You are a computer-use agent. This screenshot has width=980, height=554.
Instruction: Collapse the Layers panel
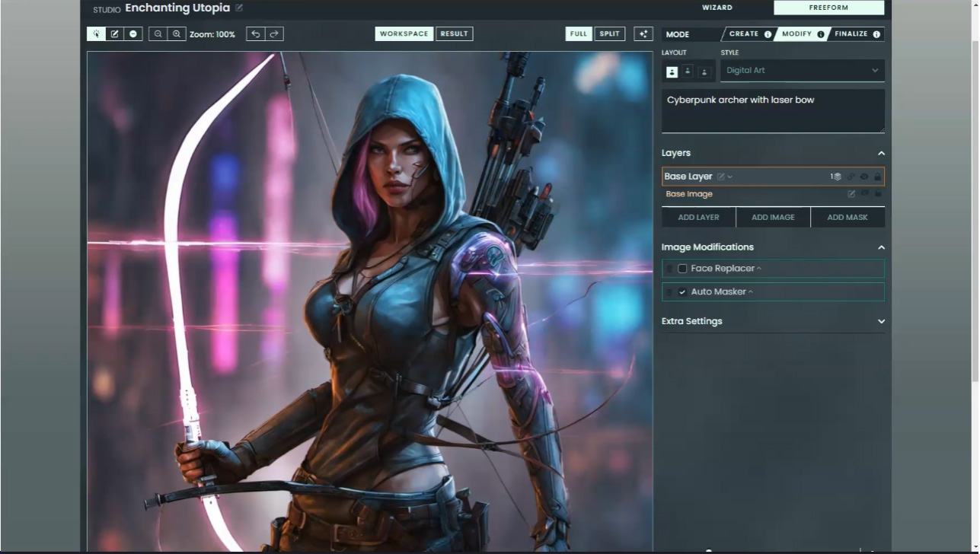pyautogui.click(x=881, y=154)
